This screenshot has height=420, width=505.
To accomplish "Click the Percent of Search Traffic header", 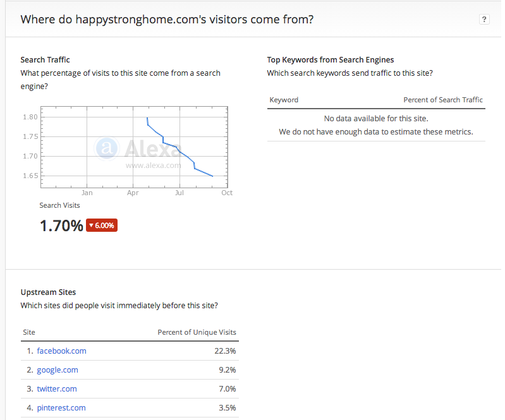I will pyautogui.click(x=443, y=100).
